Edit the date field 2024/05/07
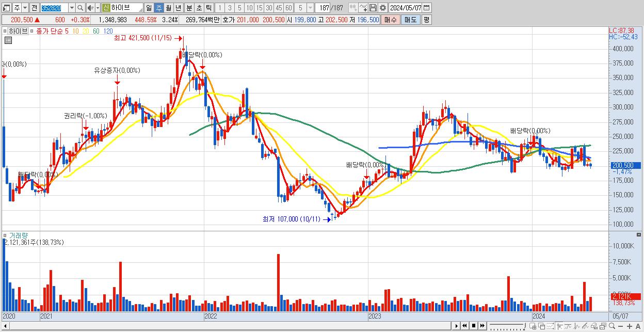Image resolution: width=644 pixels, height=332 pixels. click(x=405, y=8)
